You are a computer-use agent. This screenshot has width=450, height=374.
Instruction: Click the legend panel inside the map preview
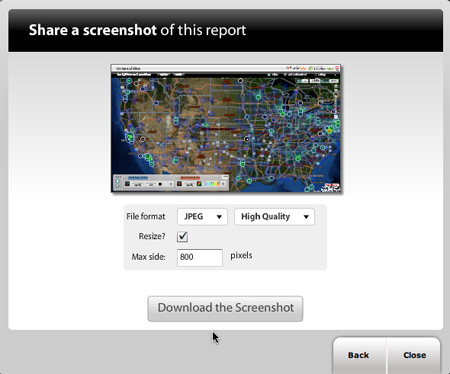tap(171, 183)
